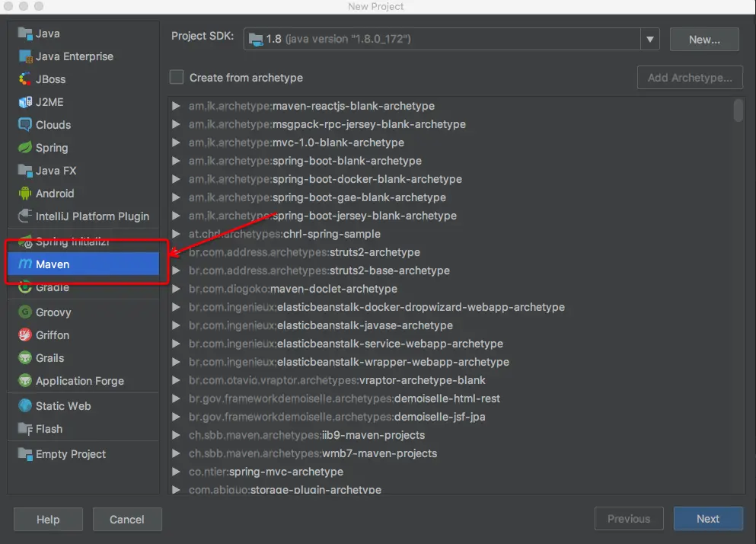Expand struts2-base-archetype node

pyautogui.click(x=176, y=270)
